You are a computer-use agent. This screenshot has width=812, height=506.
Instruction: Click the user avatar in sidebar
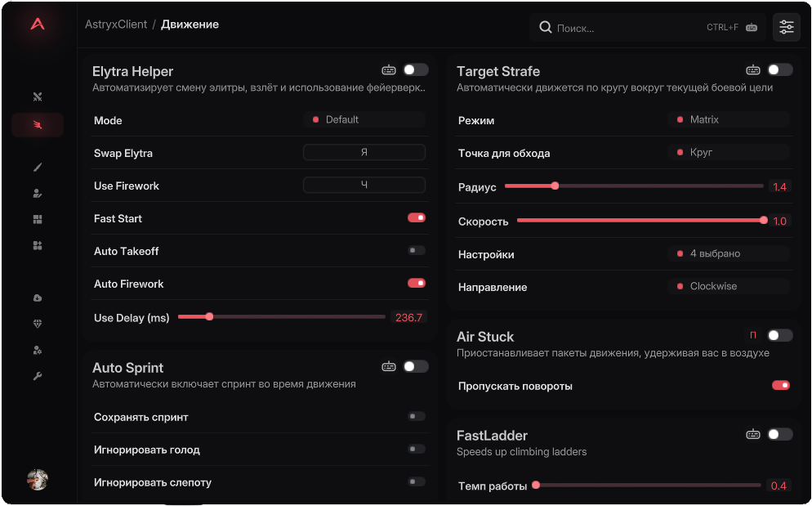[38, 480]
